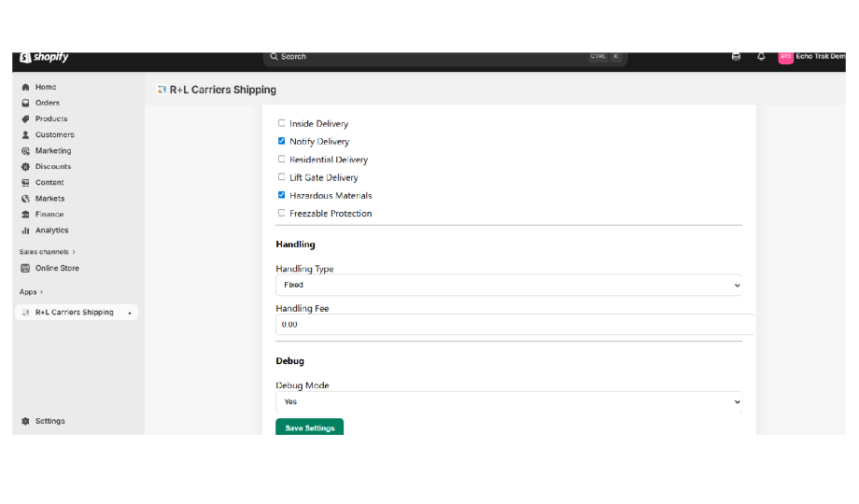
Task: Expand the Sales channels section
Action: pos(48,252)
